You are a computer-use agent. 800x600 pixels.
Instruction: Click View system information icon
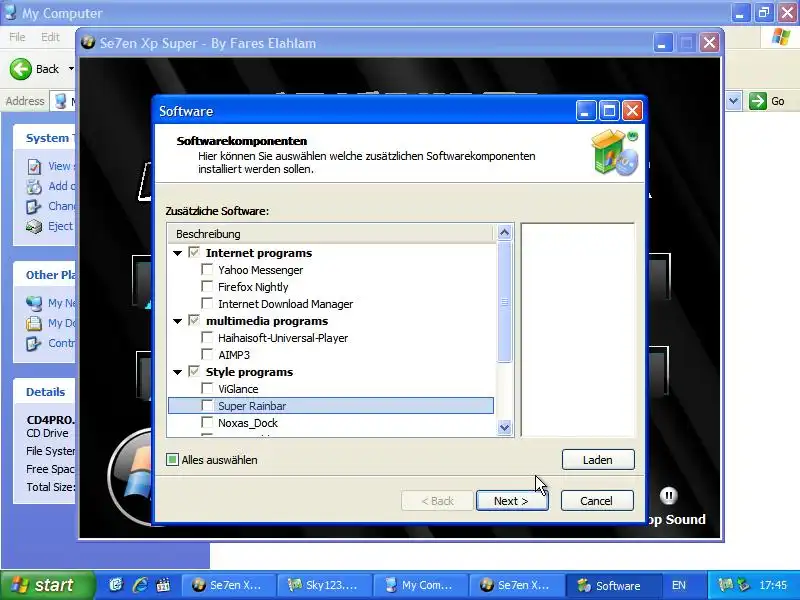(34, 166)
